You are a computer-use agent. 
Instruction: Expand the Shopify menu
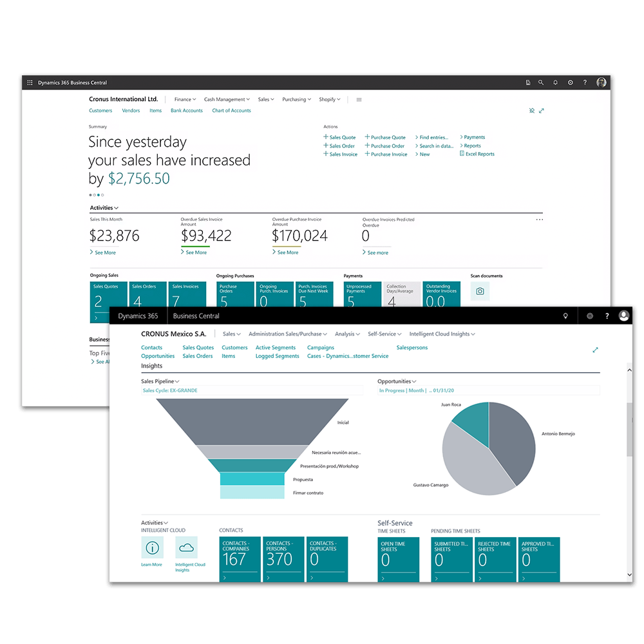[x=329, y=99]
